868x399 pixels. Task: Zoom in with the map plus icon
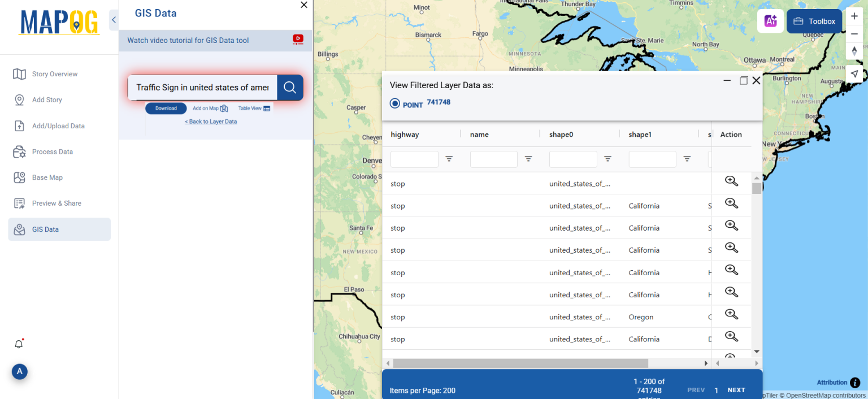coord(854,16)
